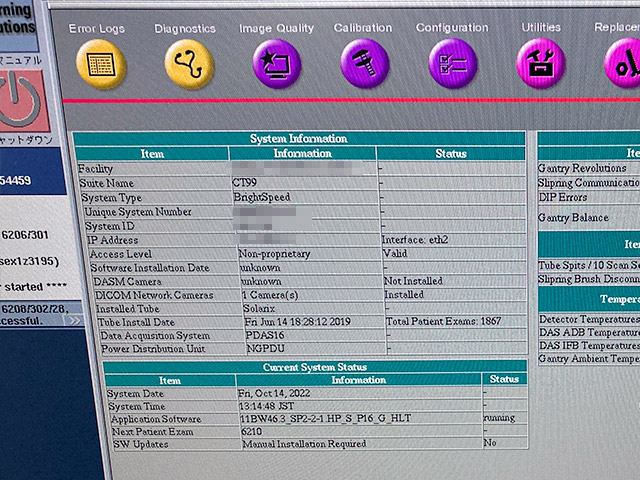
Task: Click the Gantry Revolutions row
Action: click(x=584, y=169)
